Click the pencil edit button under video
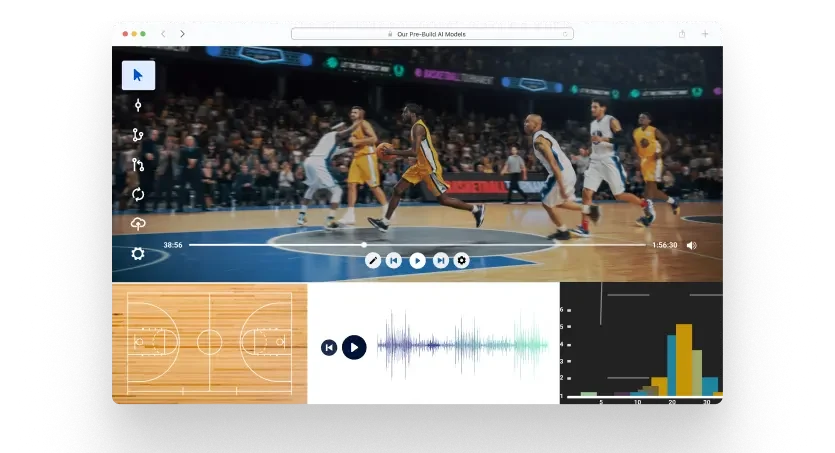The height and width of the screenshot is (453, 835). 373,260
